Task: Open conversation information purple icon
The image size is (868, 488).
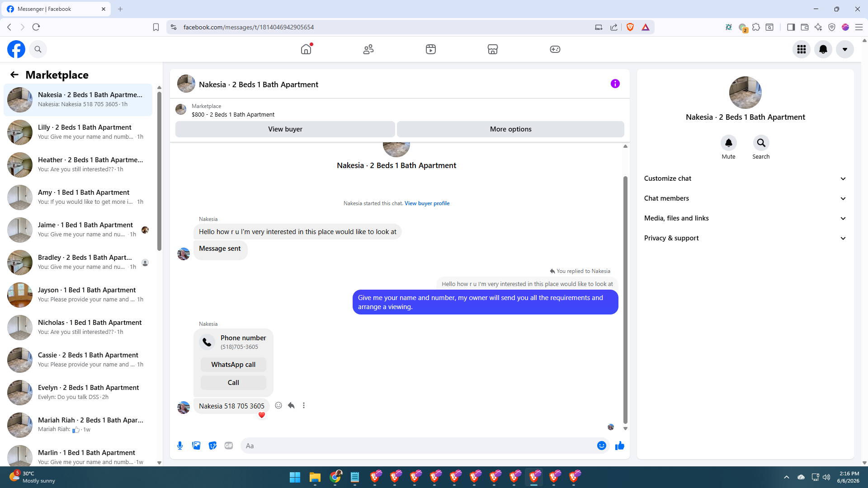Action: (615, 84)
